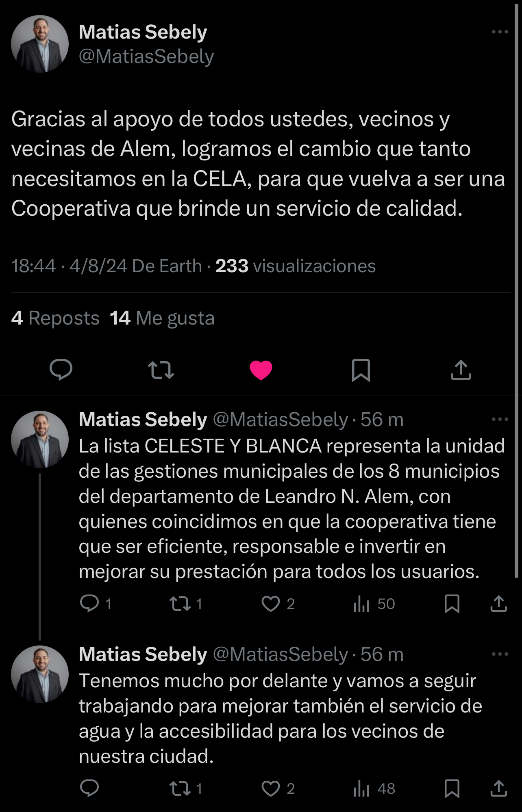Click the vertical scrollbar on right edge
The height and width of the screenshot is (812, 522).
click(x=517, y=284)
